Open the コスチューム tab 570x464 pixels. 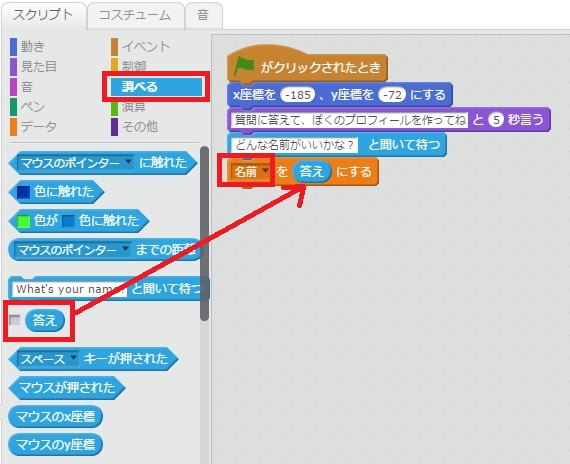(135, 15)
